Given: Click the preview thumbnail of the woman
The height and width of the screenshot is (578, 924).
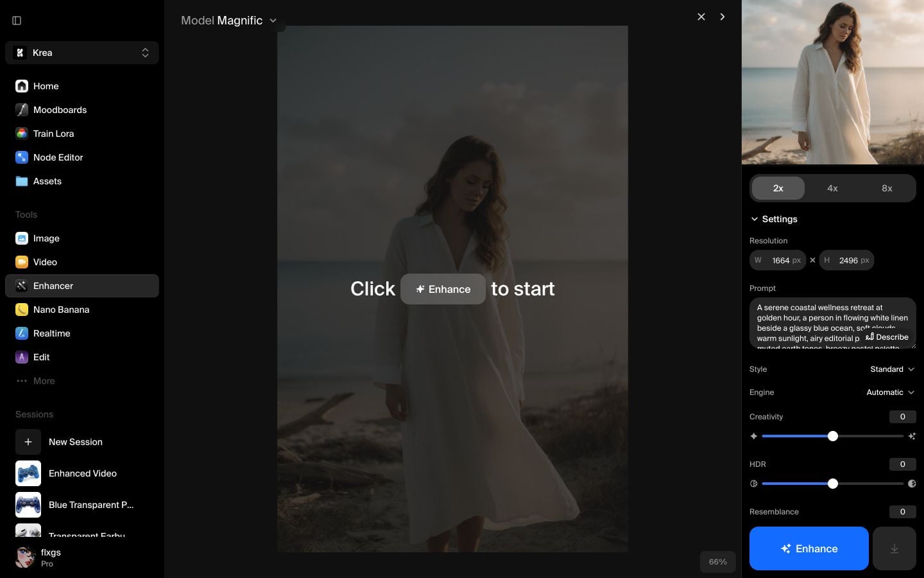Looking at the screenshot, I should [833, 82].
